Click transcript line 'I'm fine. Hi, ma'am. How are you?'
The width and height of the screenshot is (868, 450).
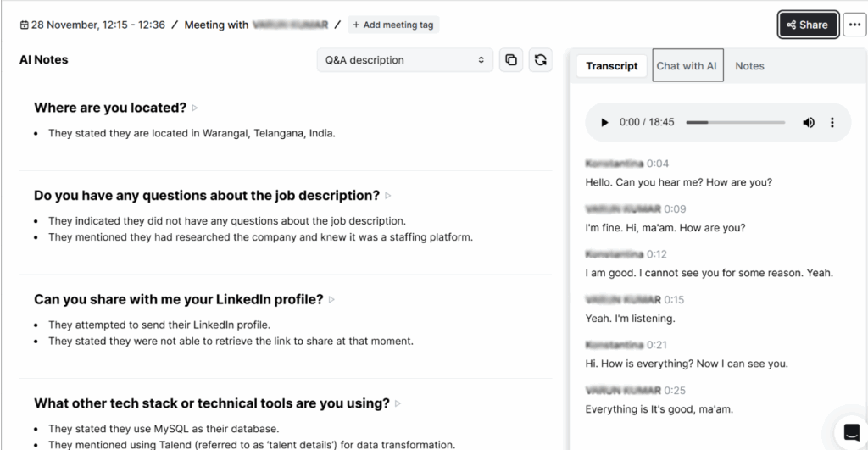[665, 227]
